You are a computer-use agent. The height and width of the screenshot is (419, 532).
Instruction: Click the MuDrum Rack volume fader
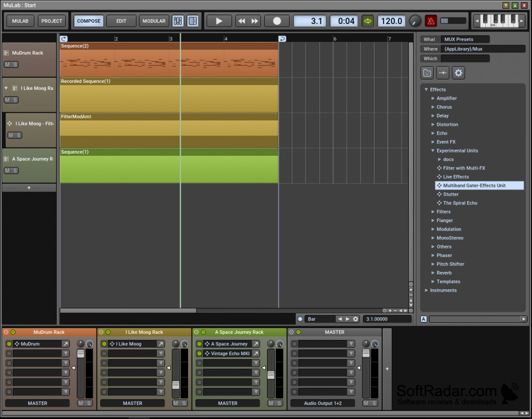point(81,354)
